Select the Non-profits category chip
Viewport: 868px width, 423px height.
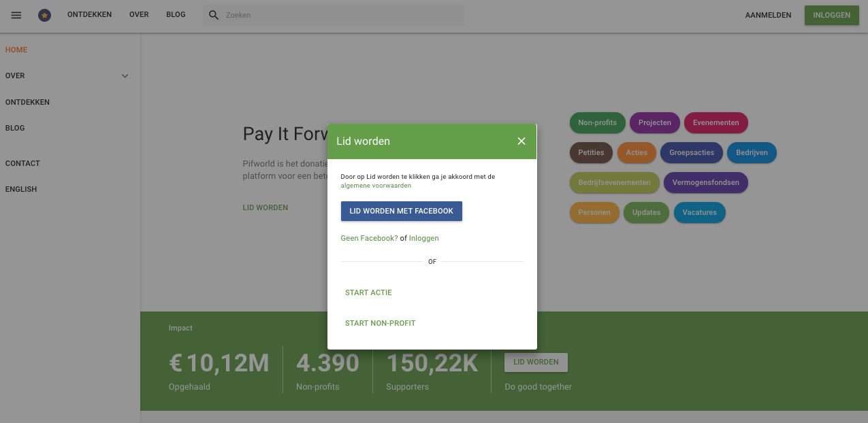(x=598, y=122)
